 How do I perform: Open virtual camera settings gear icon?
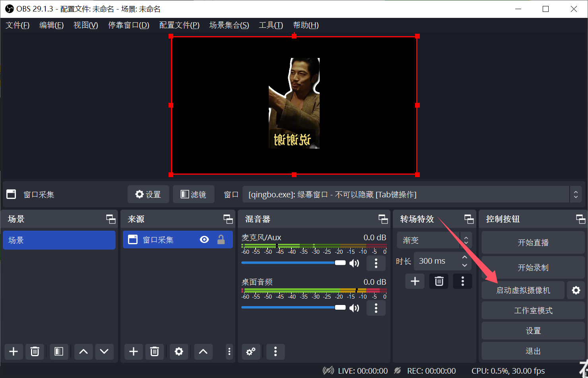coord(576,290)
